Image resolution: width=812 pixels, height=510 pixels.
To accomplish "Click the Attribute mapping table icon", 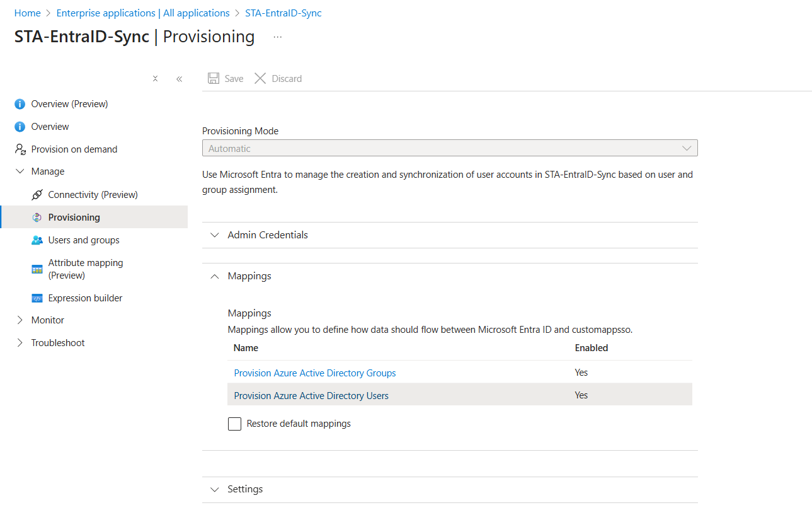I will click(37, 269).
